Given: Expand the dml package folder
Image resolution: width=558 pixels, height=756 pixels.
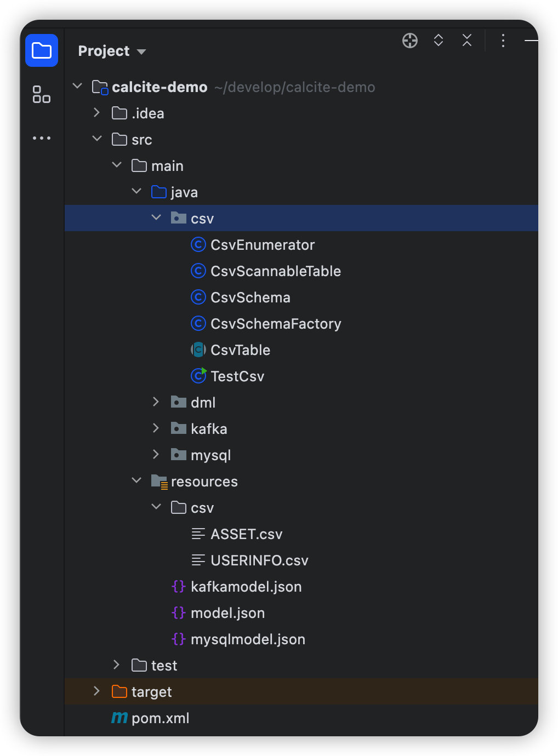Looking at the screenshot, I should coord(156,402).
